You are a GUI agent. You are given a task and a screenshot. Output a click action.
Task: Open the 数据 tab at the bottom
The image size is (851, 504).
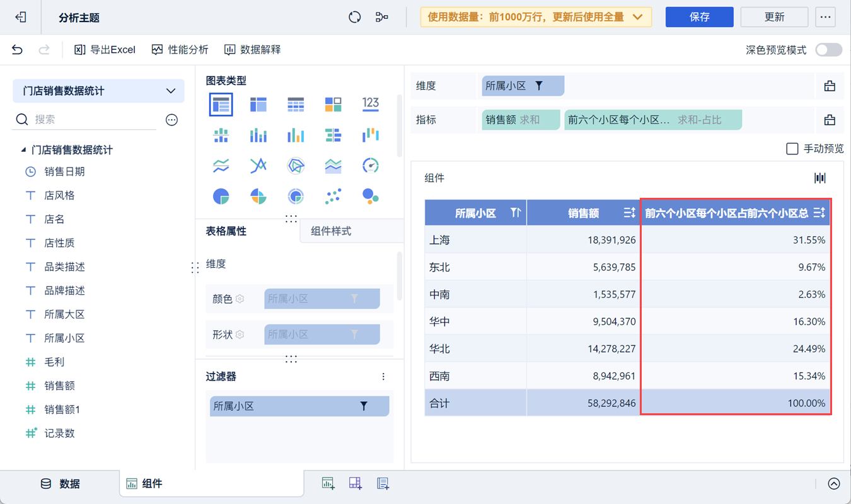pos(60,484)
